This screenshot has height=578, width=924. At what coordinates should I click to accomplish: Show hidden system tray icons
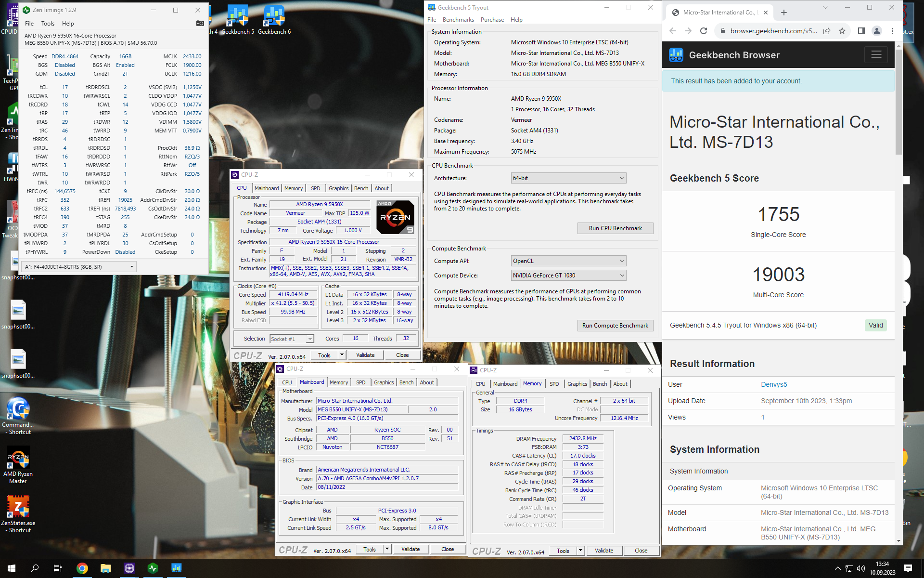coord(837,568)
